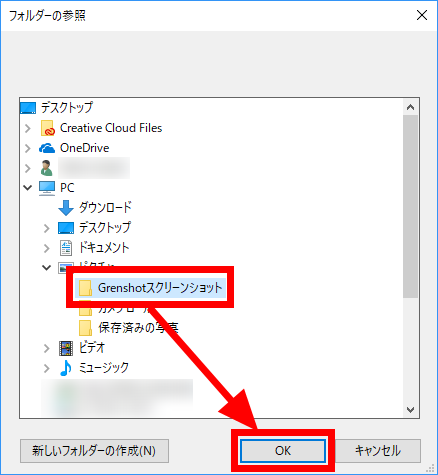Expand the ビデオ node
Screen dimensions: 438x475
47,348
